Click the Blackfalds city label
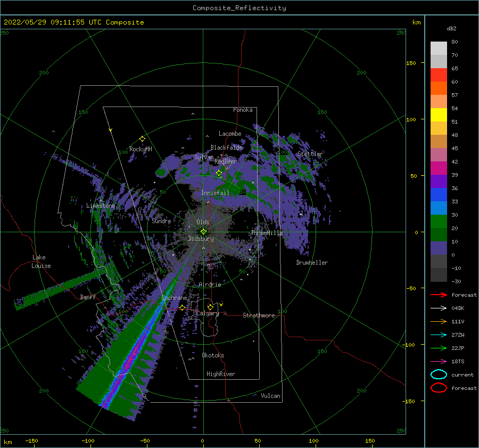 [x=226, y=148]
